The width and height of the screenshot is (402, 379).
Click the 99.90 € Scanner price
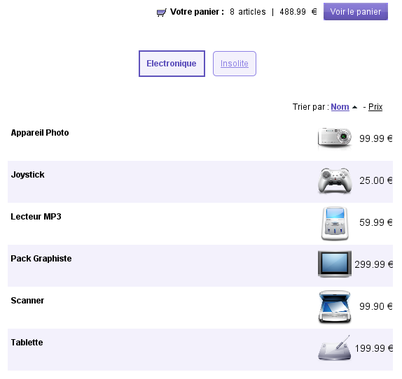coord(376,306)
